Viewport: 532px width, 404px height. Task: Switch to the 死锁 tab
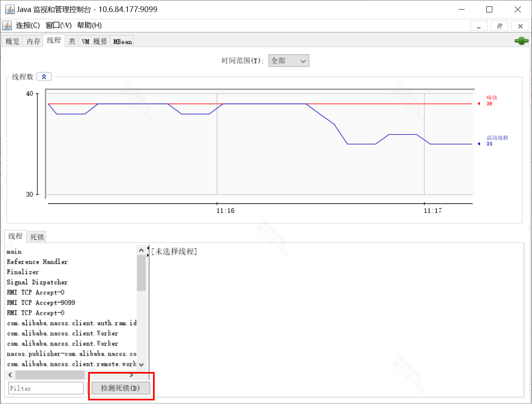point(37,237)
